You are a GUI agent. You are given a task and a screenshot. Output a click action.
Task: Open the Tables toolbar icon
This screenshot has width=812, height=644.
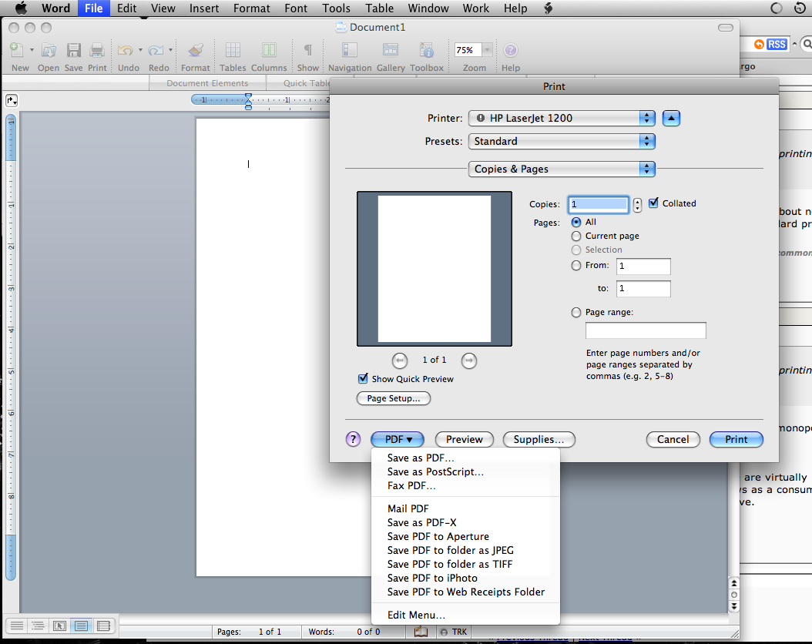point(233,50)
